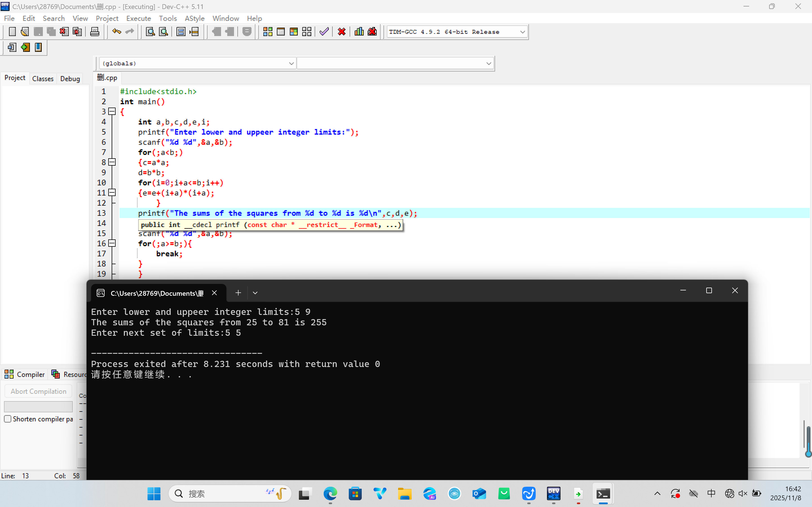This screenshot has width=812, height=507.
Task: Open the Compiler bottom panel tab
Action: click(25, 374)
